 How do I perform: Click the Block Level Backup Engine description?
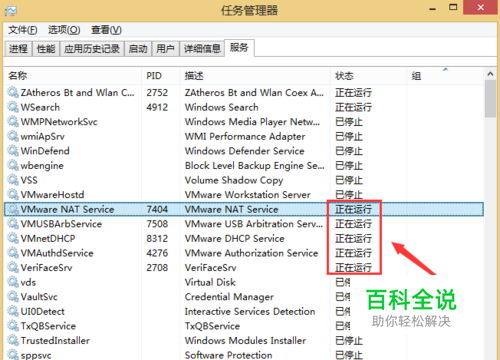coord(255,166)
